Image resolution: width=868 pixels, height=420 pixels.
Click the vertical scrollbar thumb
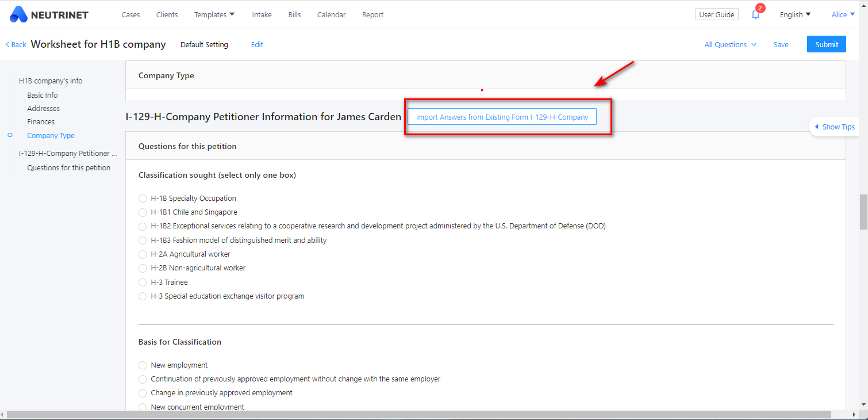pyautogui.click(x=863, y=212)
